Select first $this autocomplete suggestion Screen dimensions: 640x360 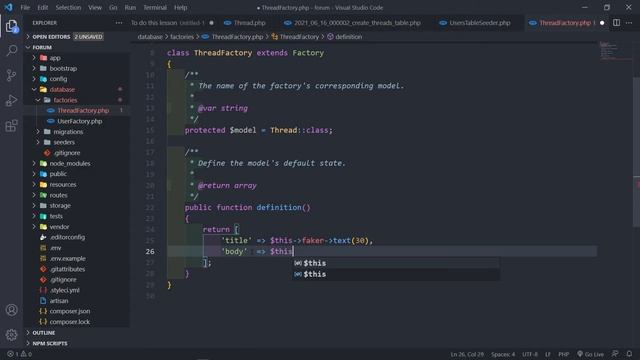(x=396, y=263)
